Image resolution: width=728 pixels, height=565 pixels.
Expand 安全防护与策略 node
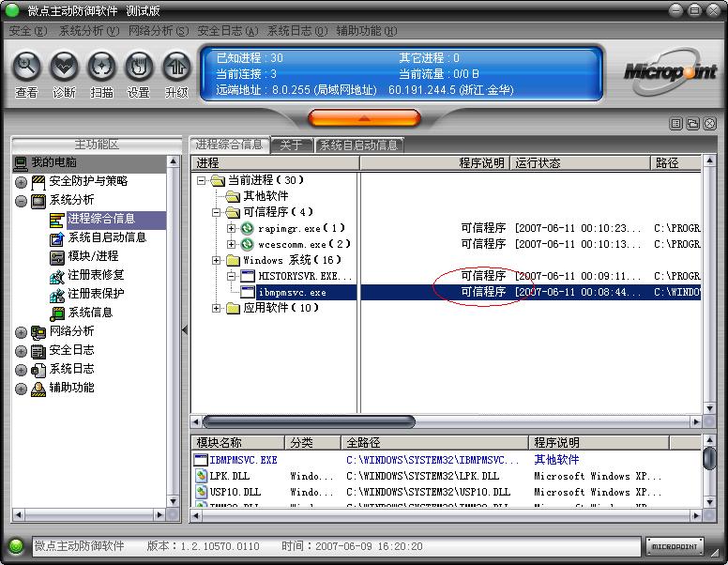point(21,182)
